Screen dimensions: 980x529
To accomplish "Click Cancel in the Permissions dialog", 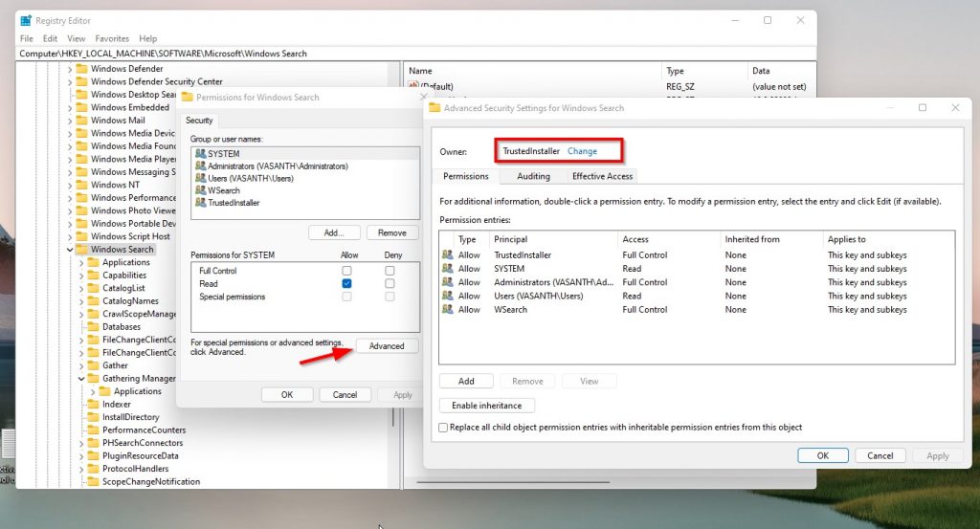I will tap(345, 395).
